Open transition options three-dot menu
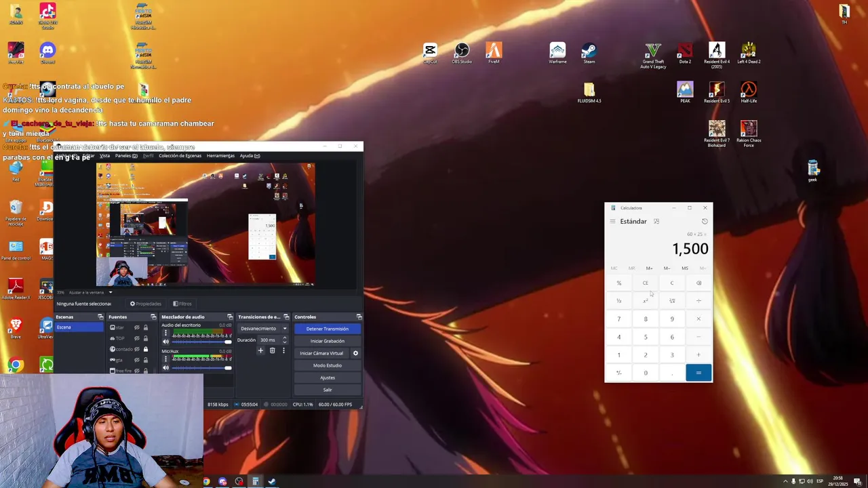 (x=283, y=350)
